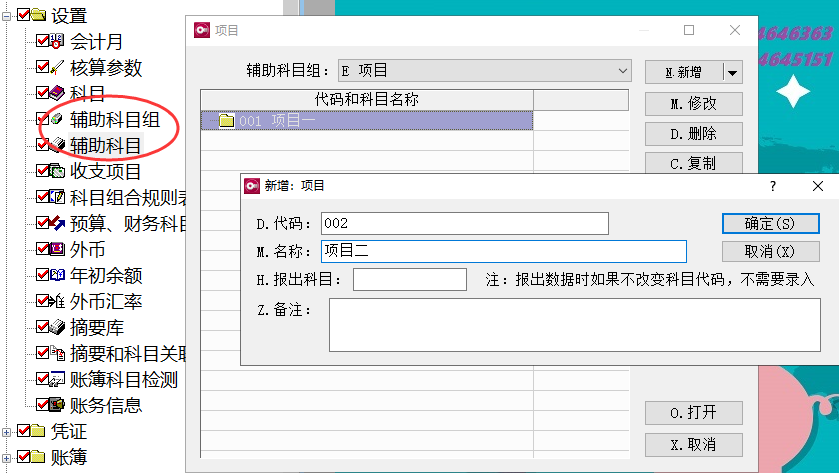Click the 外币 icon

pos(57,249)
